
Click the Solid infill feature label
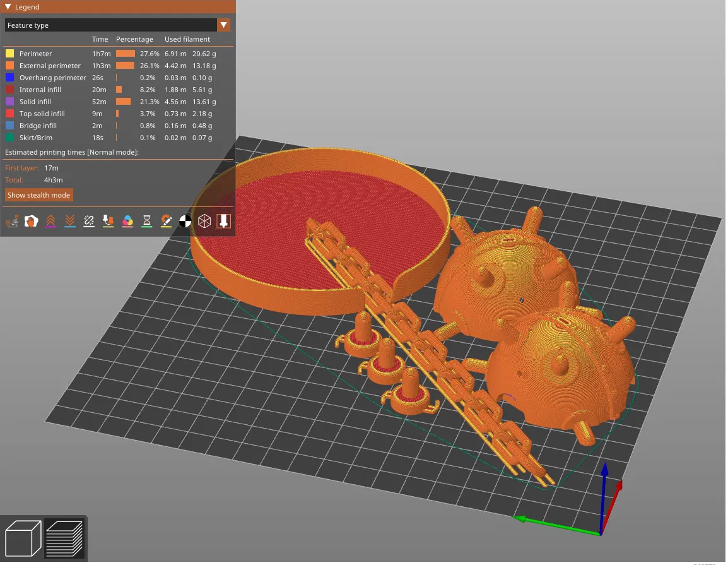(x=35, y=101)
